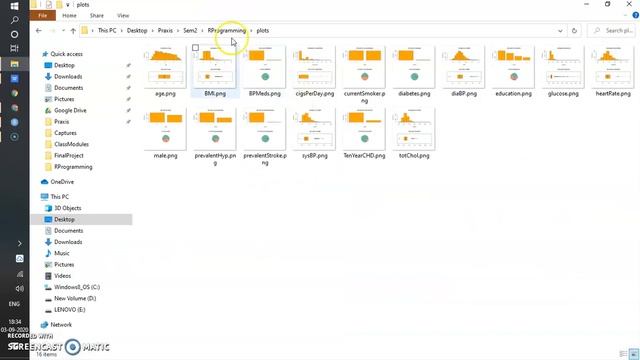Select cigsPerDay.png thumbnail
The image size is (640, 360).
click(x=315, y=66)
